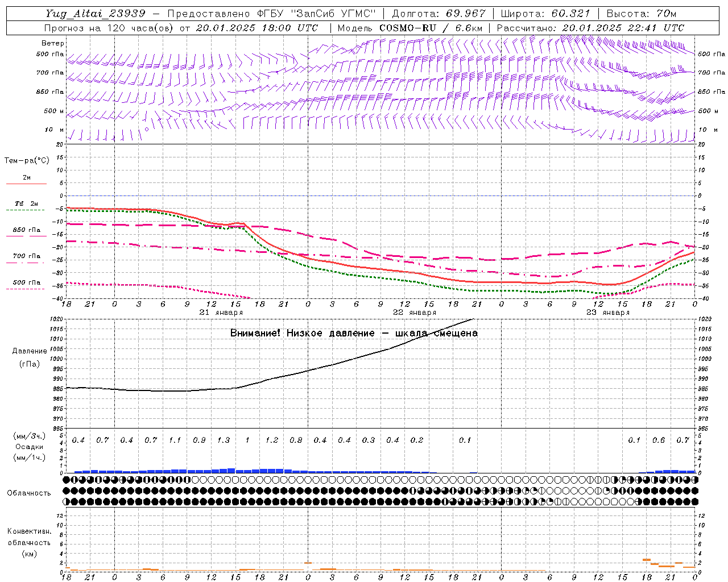
Task: Click the '0.3' precipitation value
Action: tap(369, 440)
